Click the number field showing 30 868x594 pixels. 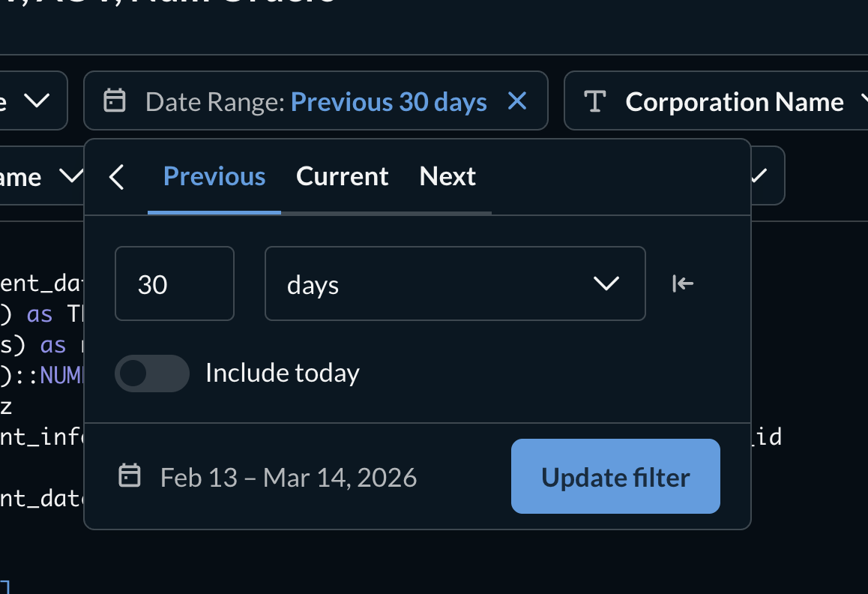click(175, 283)
